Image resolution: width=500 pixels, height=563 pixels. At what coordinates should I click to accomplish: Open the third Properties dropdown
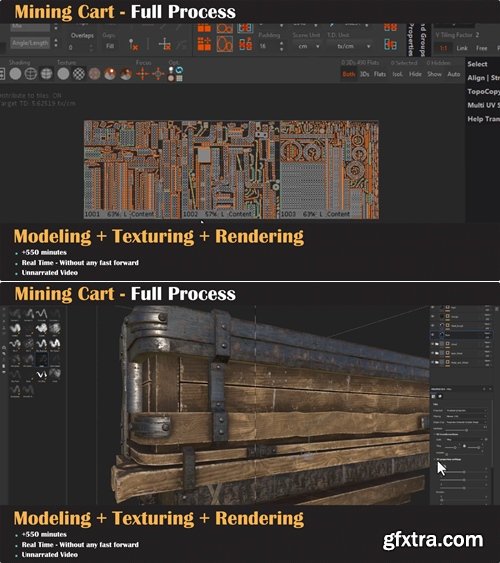click(466, 422)
